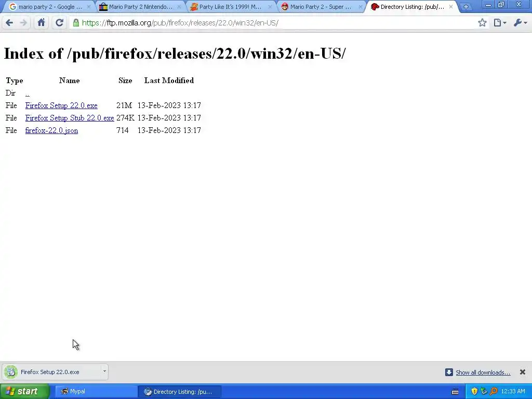Click the 'Name' column header
The height and width of the screenshot is (399, 532).
tap(70, 81)
